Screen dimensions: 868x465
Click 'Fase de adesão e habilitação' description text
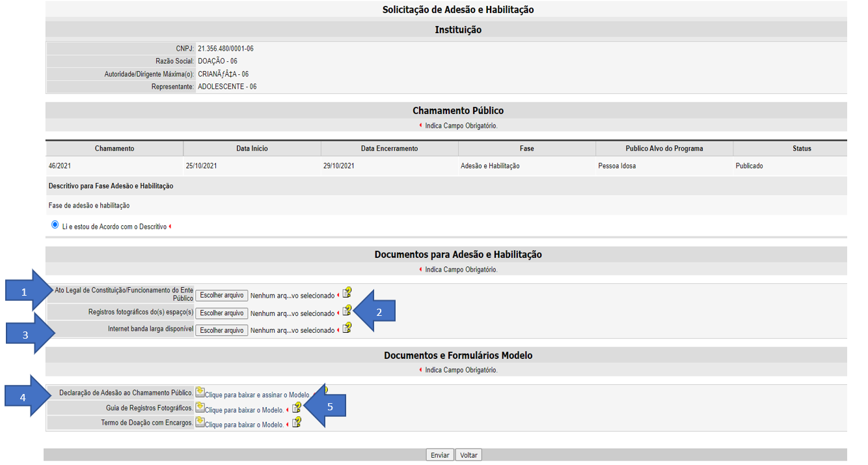(89, 206)
